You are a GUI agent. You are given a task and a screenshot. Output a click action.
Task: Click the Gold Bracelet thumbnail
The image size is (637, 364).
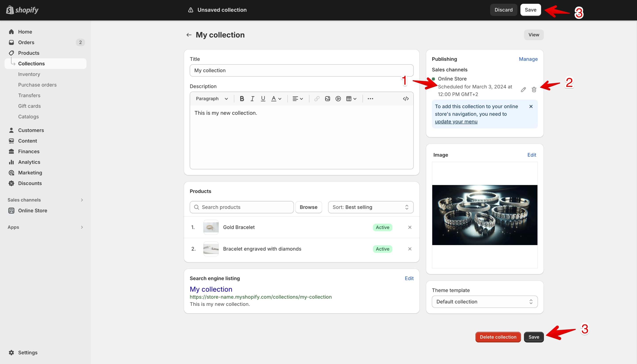click(211, 227)
